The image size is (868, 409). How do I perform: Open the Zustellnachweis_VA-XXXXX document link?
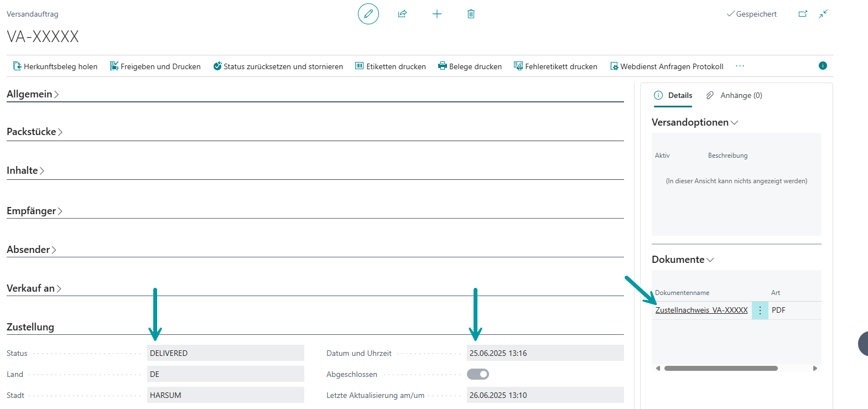701,310
